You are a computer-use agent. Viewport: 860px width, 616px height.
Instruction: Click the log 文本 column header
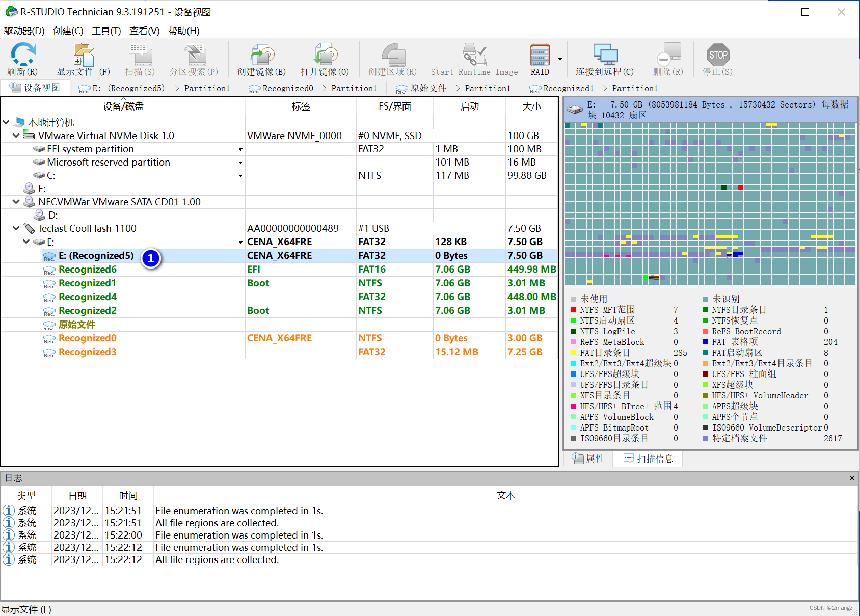click(505, 495)
